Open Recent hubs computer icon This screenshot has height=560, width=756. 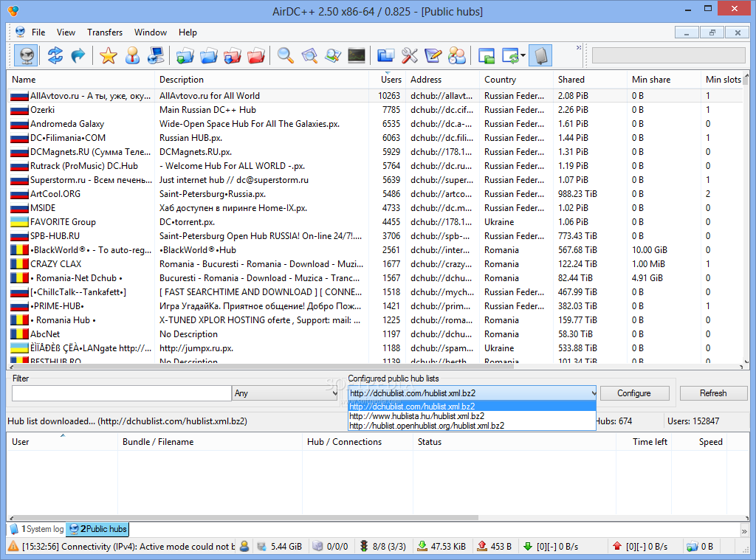(x=157, y=55)
